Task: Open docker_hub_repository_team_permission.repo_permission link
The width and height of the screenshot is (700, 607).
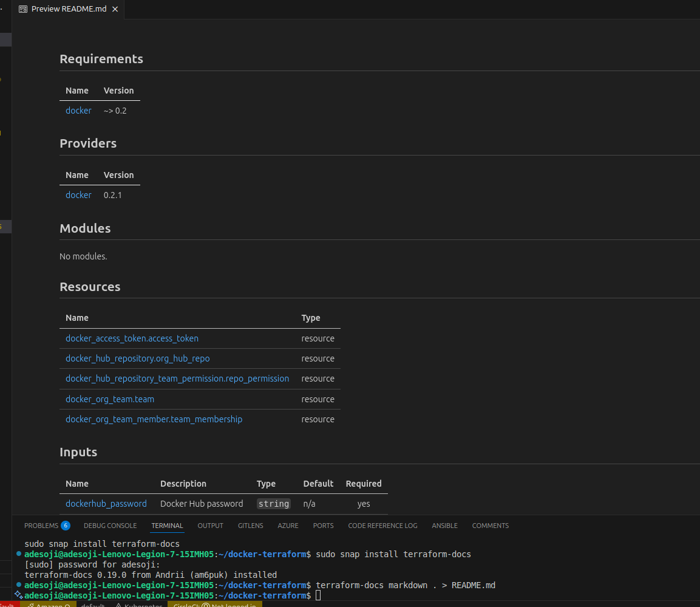Action: [x=177, y=379]
